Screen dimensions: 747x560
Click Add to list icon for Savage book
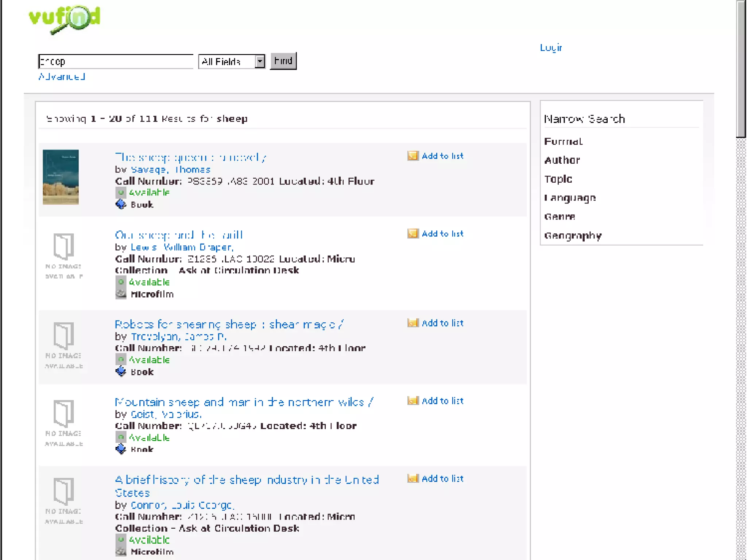[x=413, y=156]
